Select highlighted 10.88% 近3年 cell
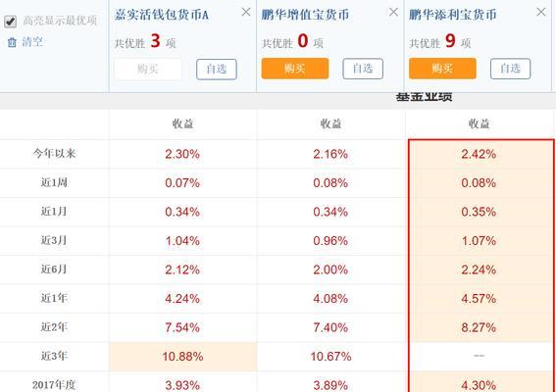This screenshot has width=556, height=392. point(183,356)
